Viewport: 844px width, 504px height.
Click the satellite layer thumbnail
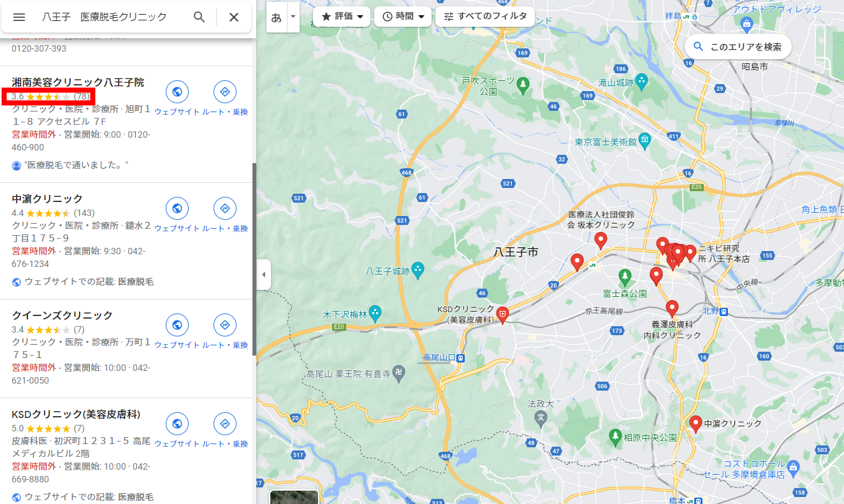tap(294, 496)
